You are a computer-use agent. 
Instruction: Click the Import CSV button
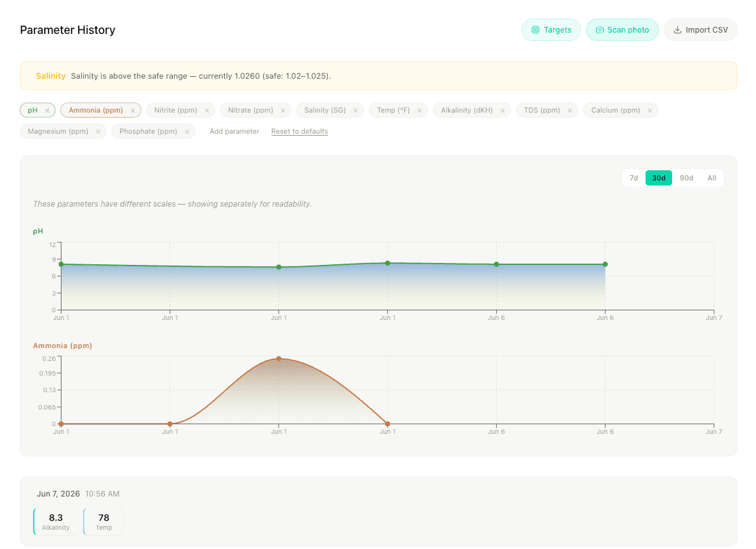pyautogui.click(x=700, y=30)
